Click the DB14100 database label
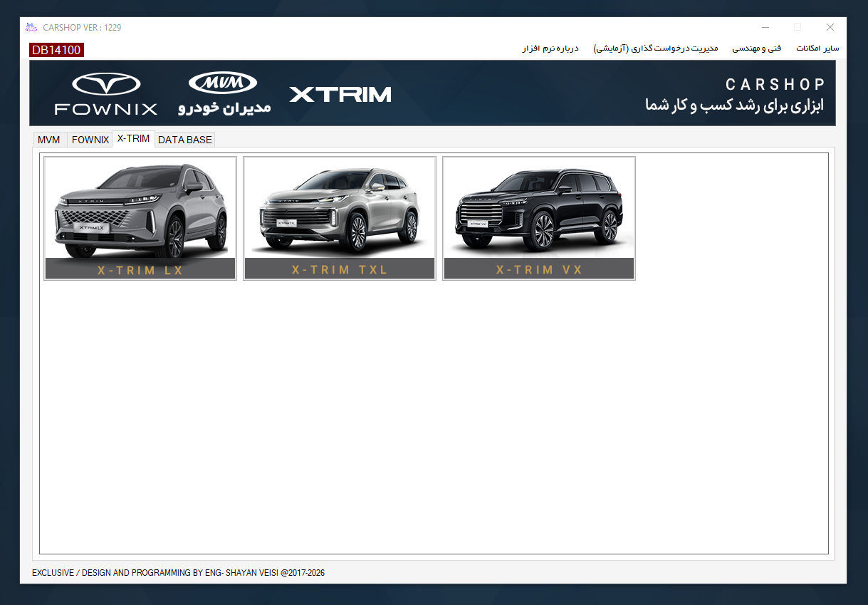Viewport: 868px width, 605px height. (x=56, y=50)
